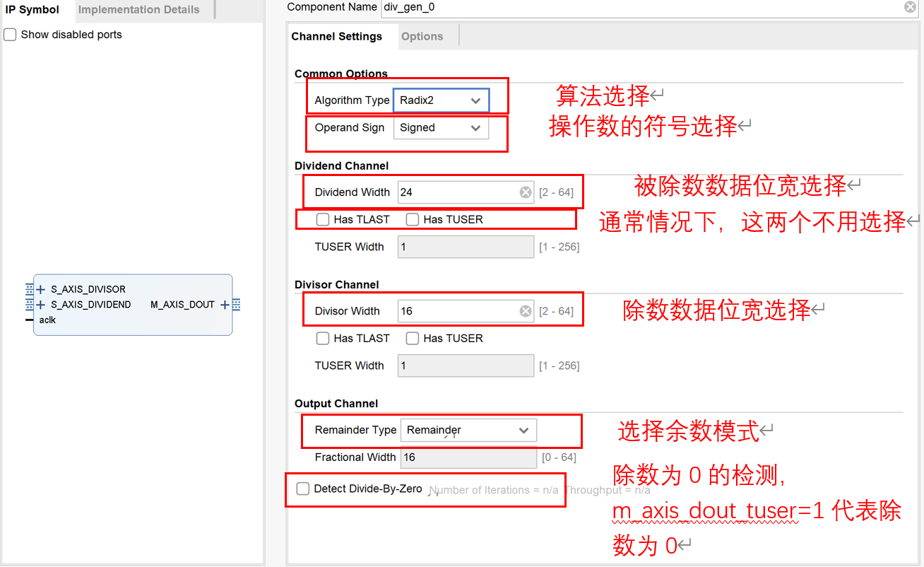Expand the S_AXIS_DIVIDEND port plus icon
Viewport: 924px width, 567px height.
[x=41, y=305]
